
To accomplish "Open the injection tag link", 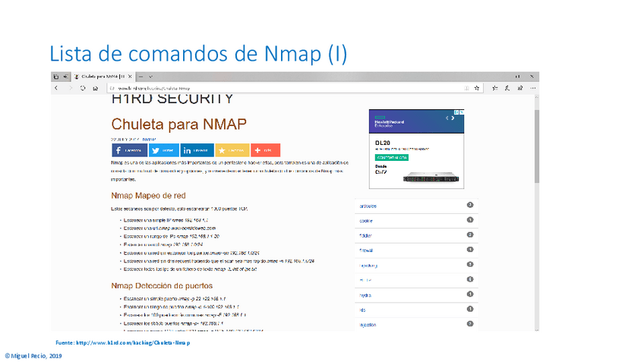I will tap(368, 325).
